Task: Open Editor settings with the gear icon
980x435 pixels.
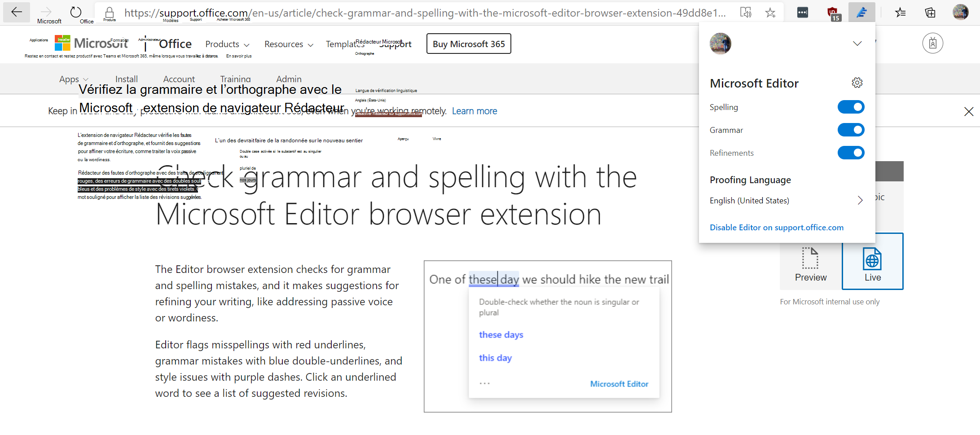Action: 857,83
